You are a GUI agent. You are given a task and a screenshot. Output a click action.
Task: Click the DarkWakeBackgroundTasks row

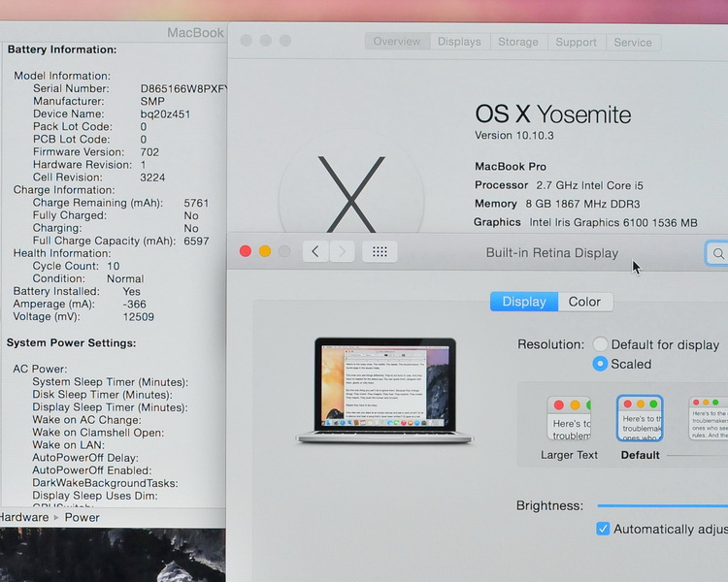pyautogui.click(x=105, y=483)
